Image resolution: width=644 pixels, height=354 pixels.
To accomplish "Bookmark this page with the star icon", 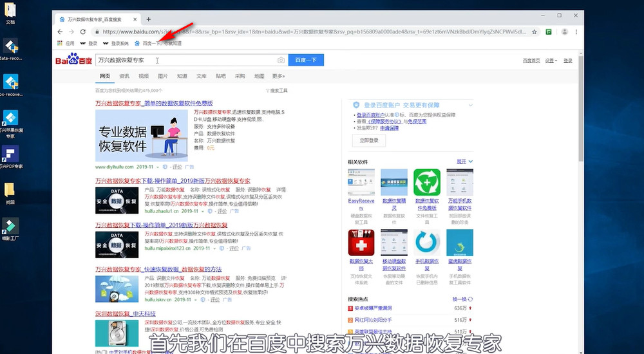I will (535, 32).
